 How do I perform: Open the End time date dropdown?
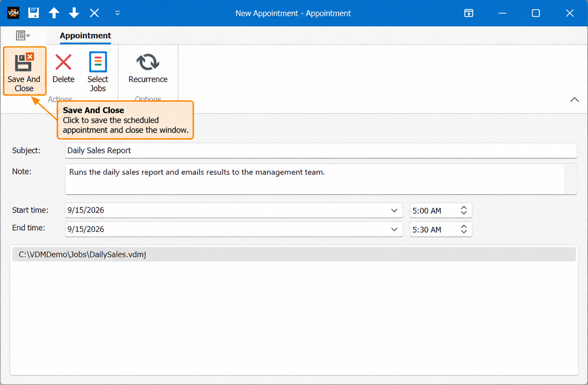(x=394, y=229)
